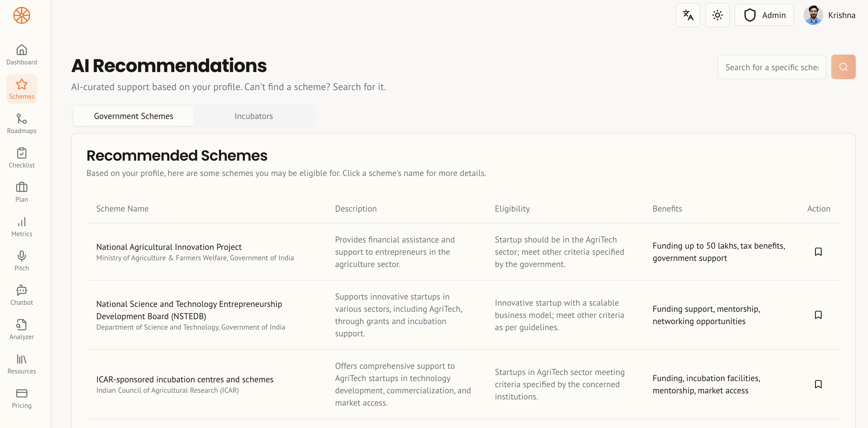868x428 pixels.
Task: Open the Dashboard page from sidebar
Action: [21, 55]
